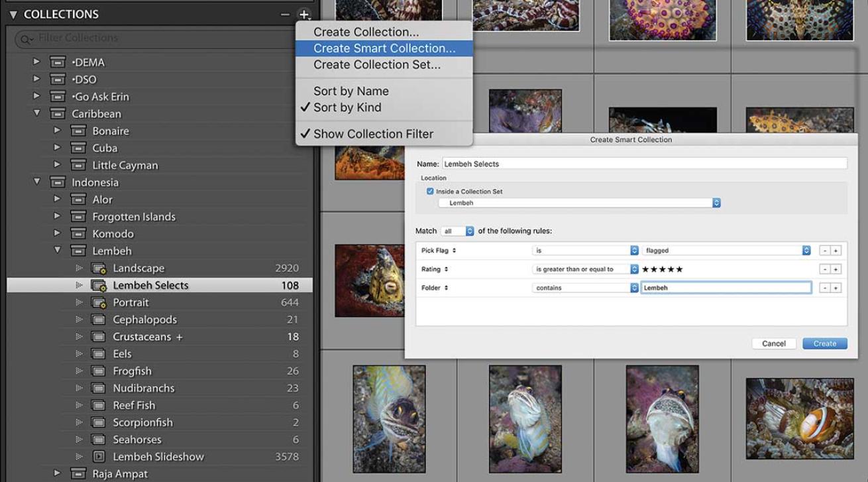Click the Lembeh Slideshow collection icon
868x482 pixels.
coord(99,457)
